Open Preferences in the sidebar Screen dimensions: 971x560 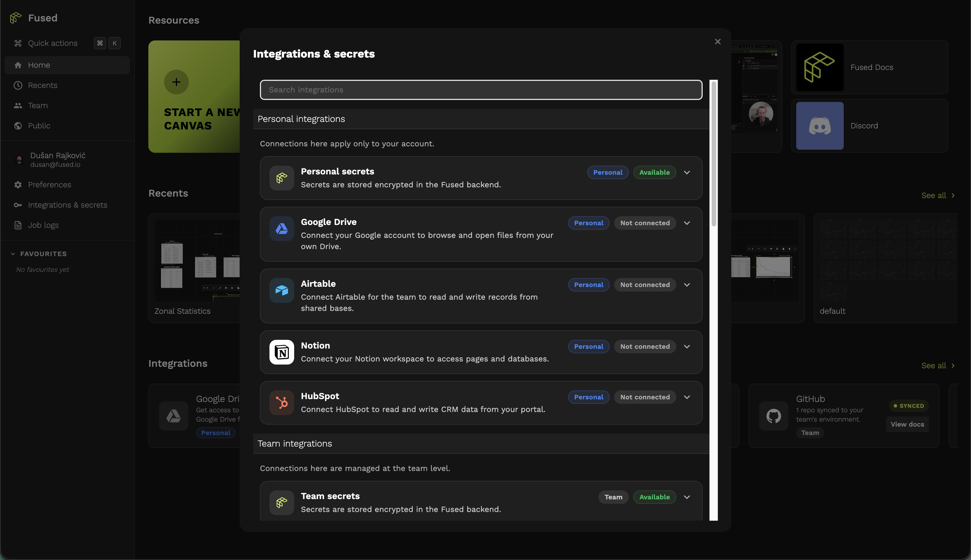pyautogui.click(x=67, y=185)
